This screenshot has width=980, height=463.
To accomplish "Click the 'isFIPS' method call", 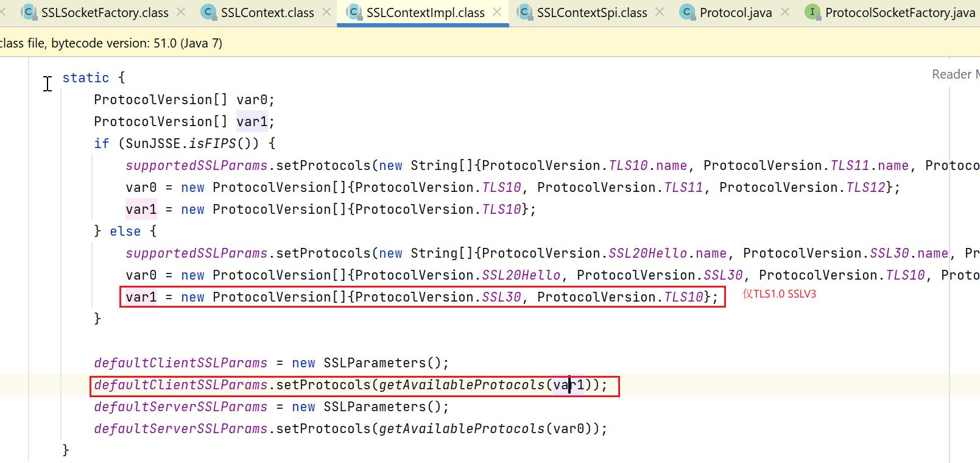I will 213,144.
